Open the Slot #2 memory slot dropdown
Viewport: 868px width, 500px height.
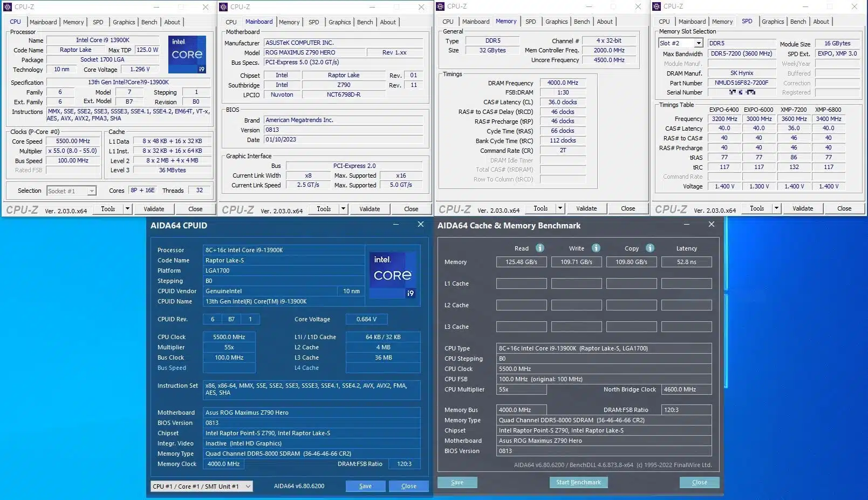(x=698, y=43)
